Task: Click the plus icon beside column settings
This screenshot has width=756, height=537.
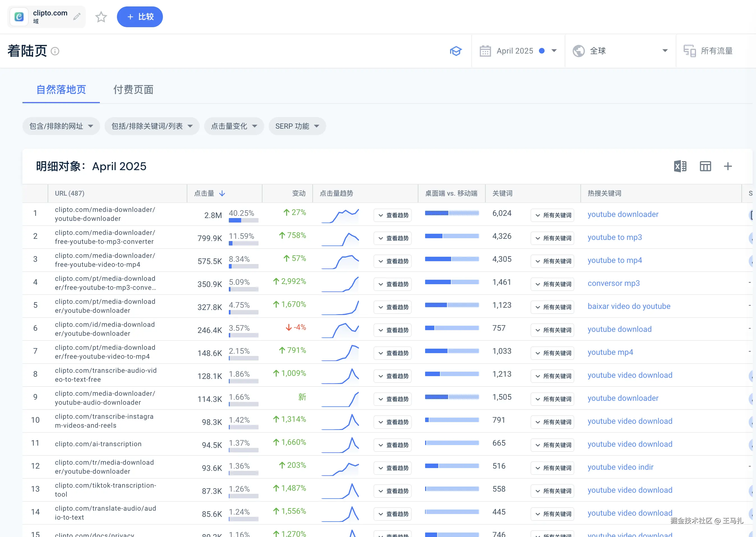Action: pos(728,166)
